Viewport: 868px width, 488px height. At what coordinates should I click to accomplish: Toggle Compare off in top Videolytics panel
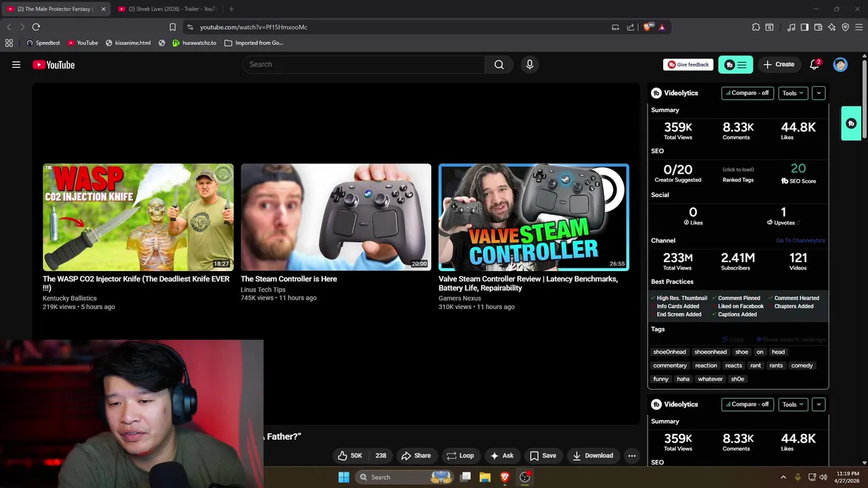click(x=747, y=93)
